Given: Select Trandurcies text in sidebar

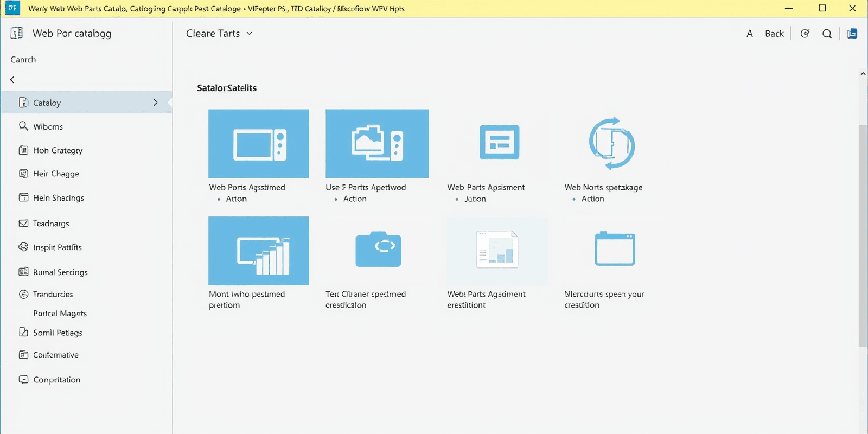Looking at the screenshot, I should (x=53, y=294).
